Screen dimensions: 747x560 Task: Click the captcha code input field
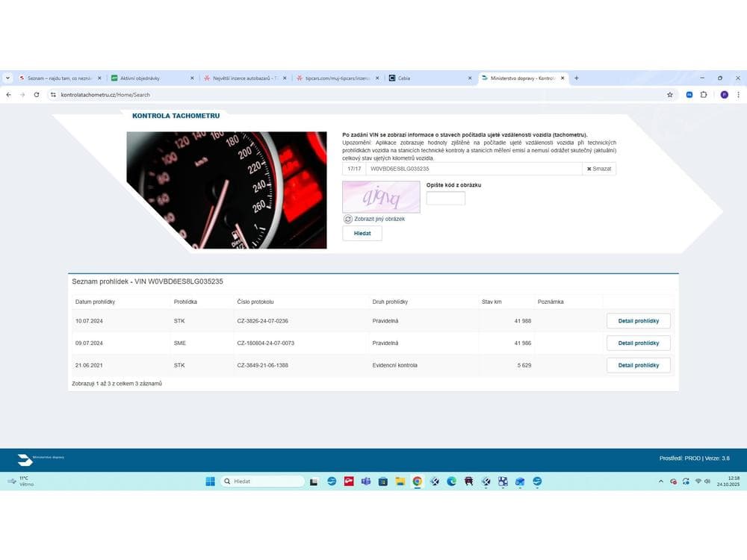(x=445, y=199)
